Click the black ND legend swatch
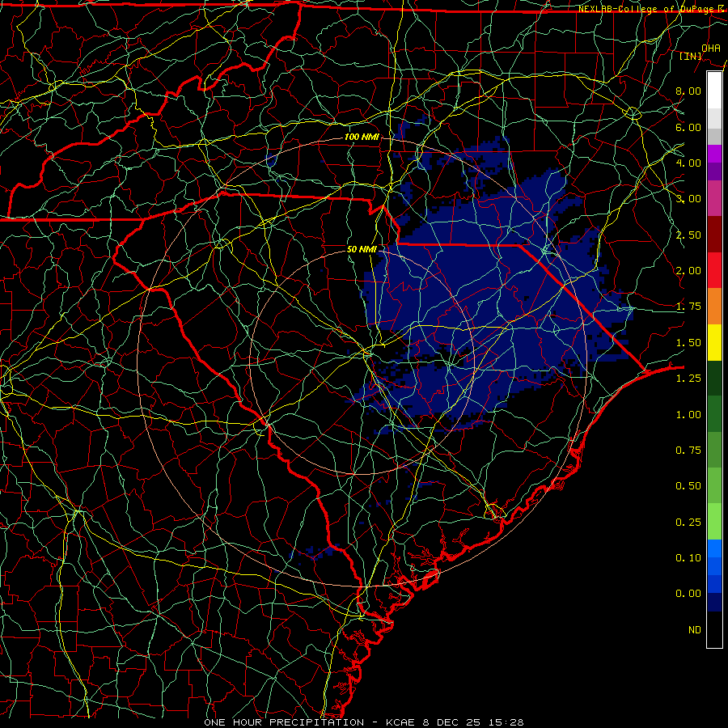Image resolution: width=728 pixels, height=728 pixels. (x=714, y=629)
